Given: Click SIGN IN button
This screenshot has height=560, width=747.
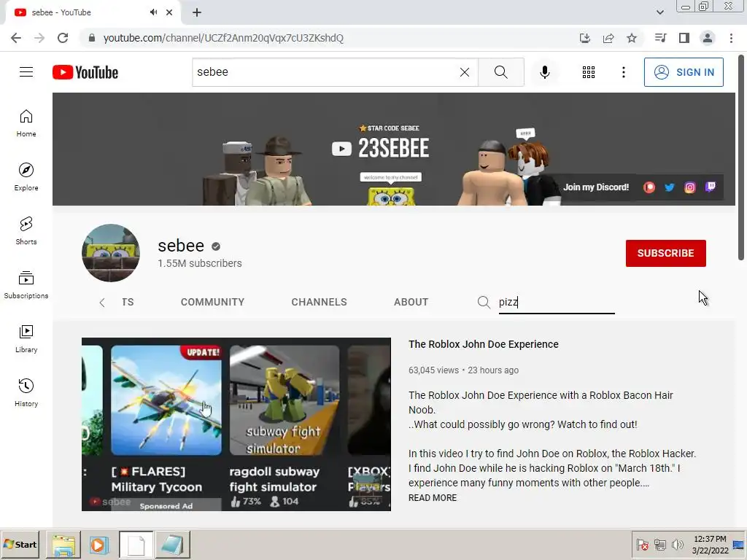Looking at the screenshot, I should pyautogui.click(x=683, y=72).
